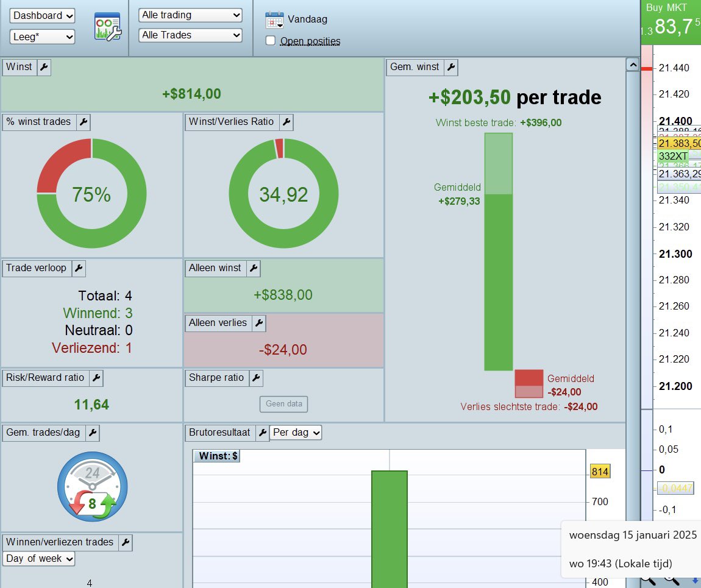Click the Winnend: 3 text
701x588 pixels.
click(x=98, y=313)
